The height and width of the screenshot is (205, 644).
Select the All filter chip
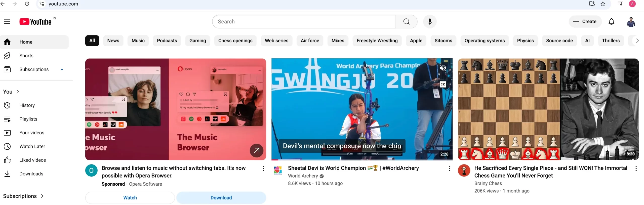[x=92, y=41]
